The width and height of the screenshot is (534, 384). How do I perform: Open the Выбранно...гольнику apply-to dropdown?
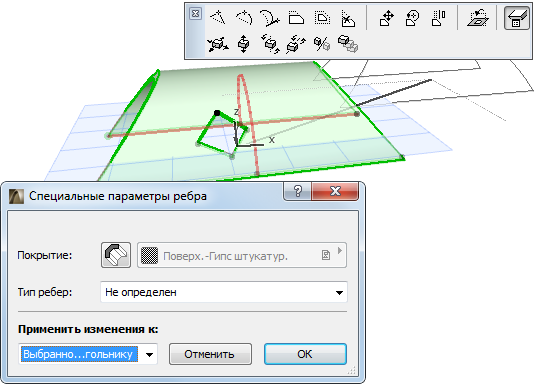pos(88,354)
